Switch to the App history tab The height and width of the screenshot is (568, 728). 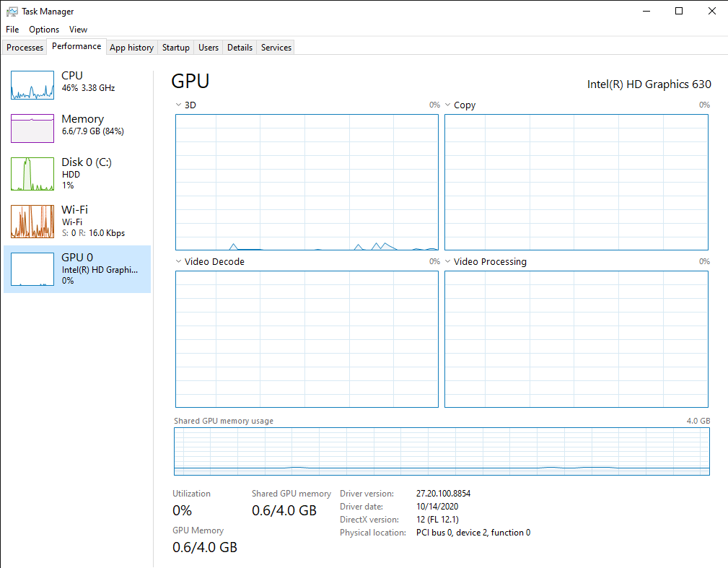point(131,48)
